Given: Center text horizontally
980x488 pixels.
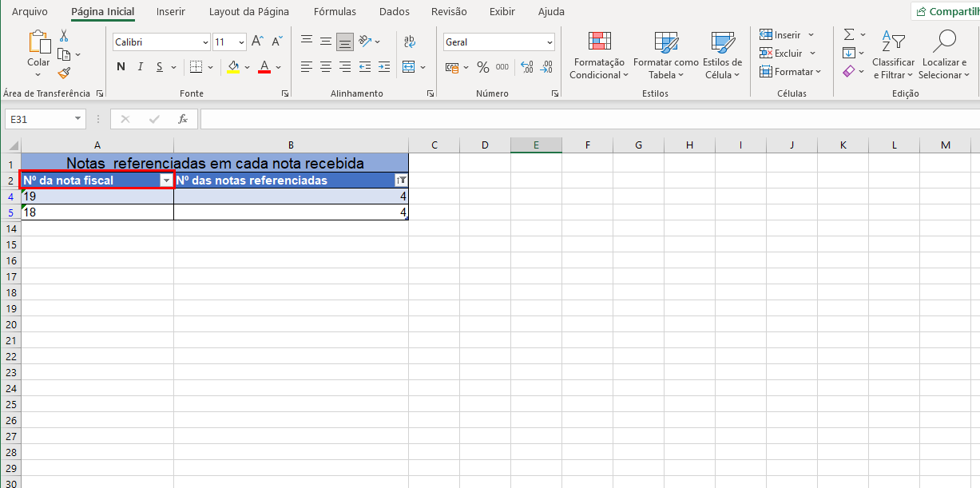Looking at the screenshot, I should (x=326, y=67).
